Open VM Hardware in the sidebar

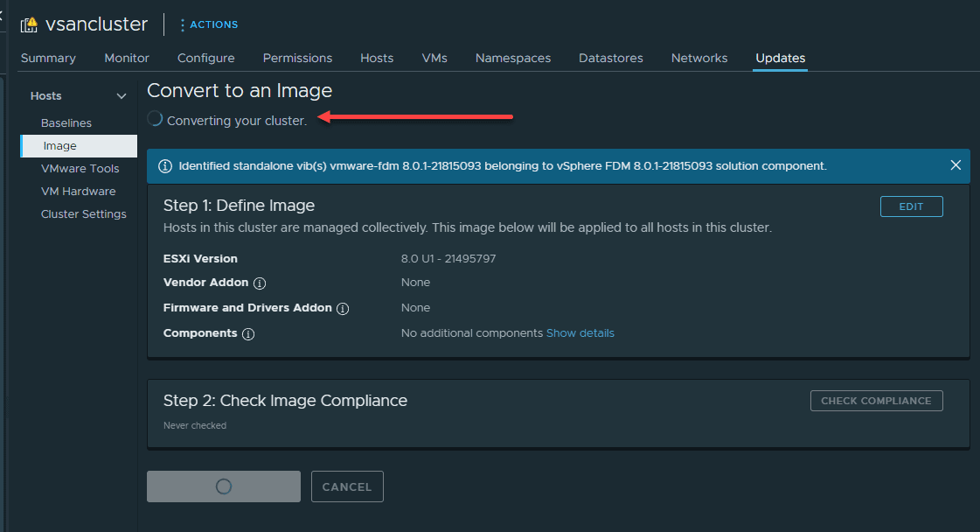pyautogui.click(x=78, y=192)
